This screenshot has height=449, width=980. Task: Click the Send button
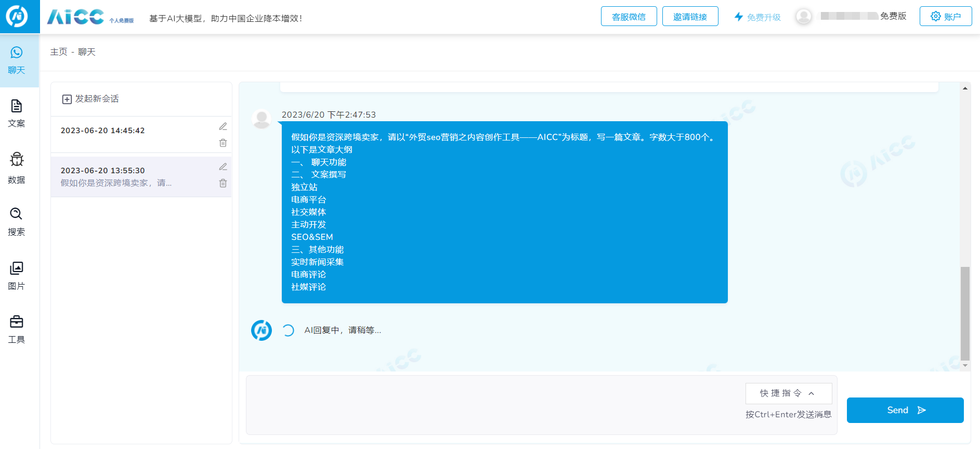(x=905, y=410)
